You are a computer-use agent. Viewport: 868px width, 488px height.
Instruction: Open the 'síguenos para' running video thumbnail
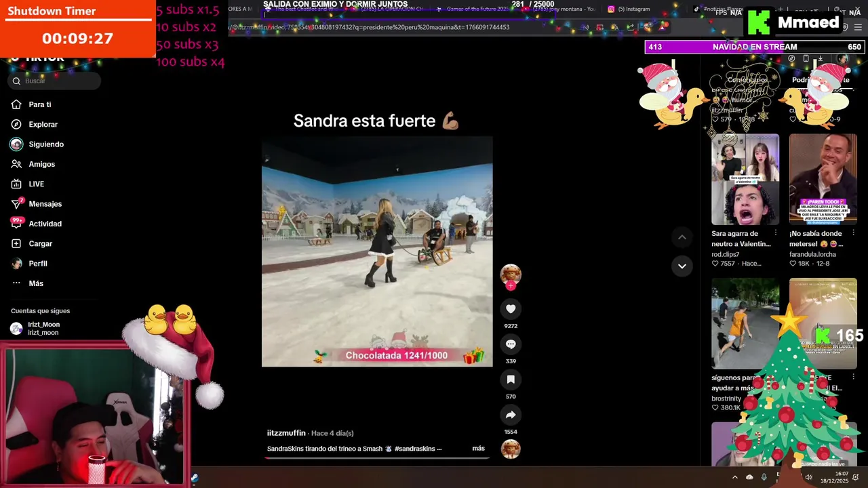click(745, 323)
